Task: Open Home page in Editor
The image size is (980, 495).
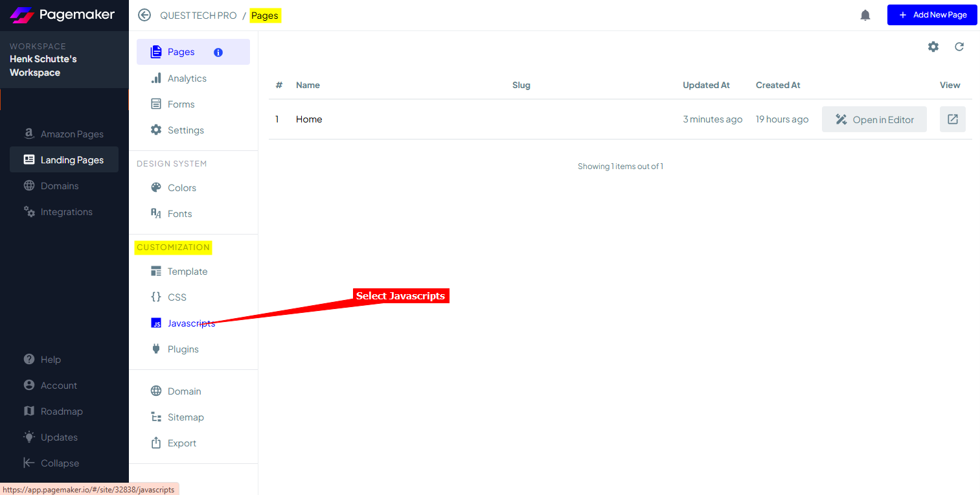Action: tap(874, 119)
